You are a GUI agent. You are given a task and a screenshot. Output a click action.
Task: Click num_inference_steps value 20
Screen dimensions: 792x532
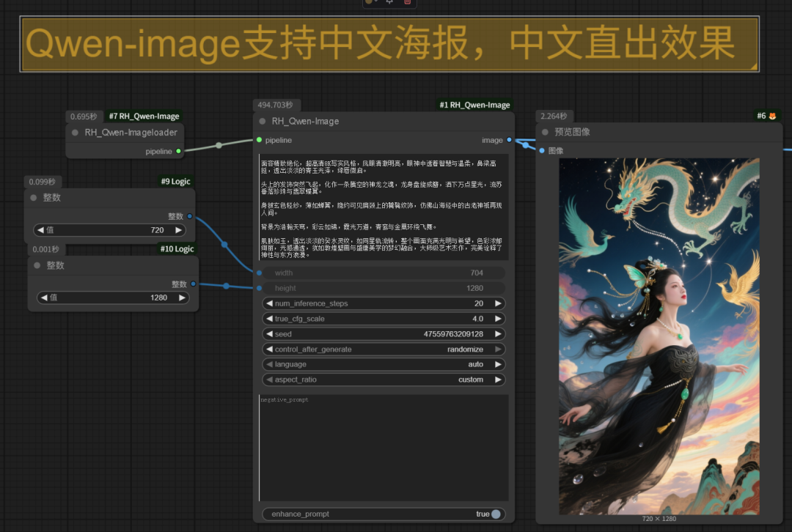click(x=478, y=303)
